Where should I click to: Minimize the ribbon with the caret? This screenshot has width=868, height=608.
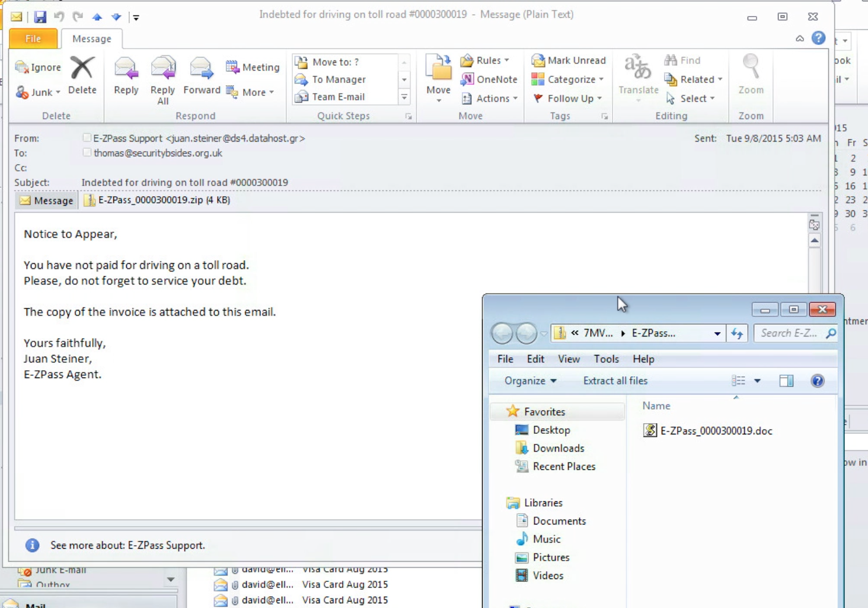(800, 39)
